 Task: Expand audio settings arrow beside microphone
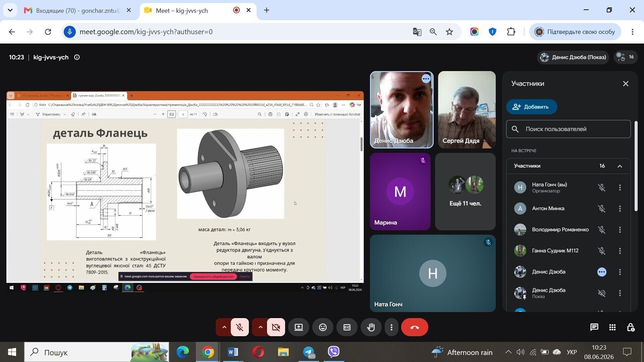(x=224, y=327)
